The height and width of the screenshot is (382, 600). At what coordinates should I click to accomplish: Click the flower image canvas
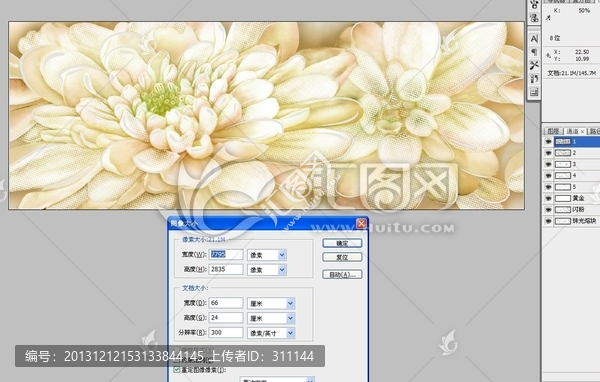tap(266, 115)
